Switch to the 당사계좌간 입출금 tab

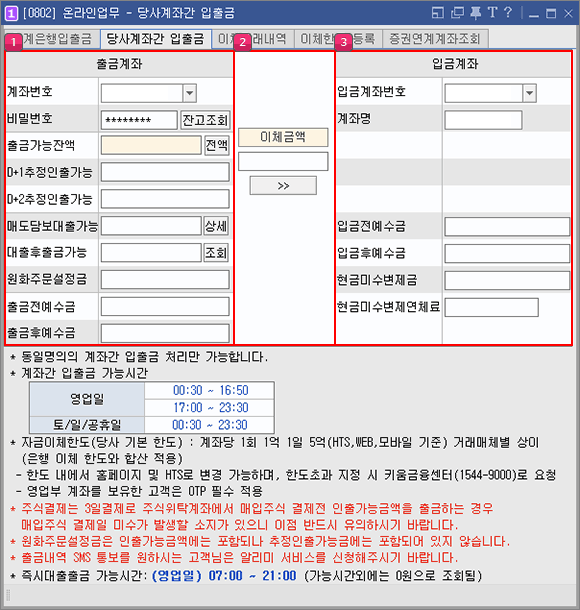click(156, 39)
